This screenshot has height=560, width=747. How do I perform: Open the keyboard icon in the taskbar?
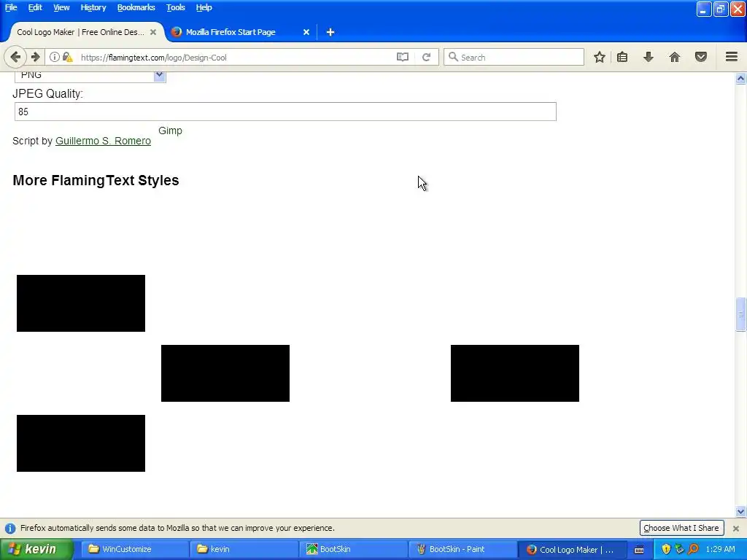(x=639, y=550)
